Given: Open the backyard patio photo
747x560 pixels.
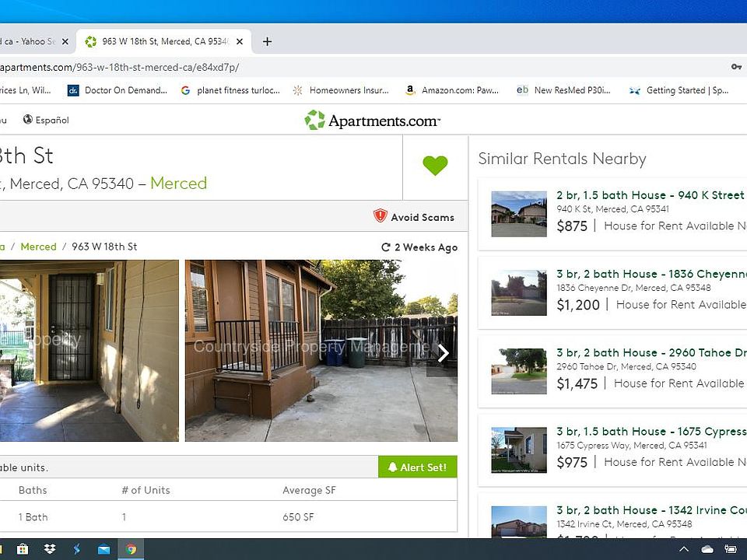Looking at the screenshot, I should point(321,351).
